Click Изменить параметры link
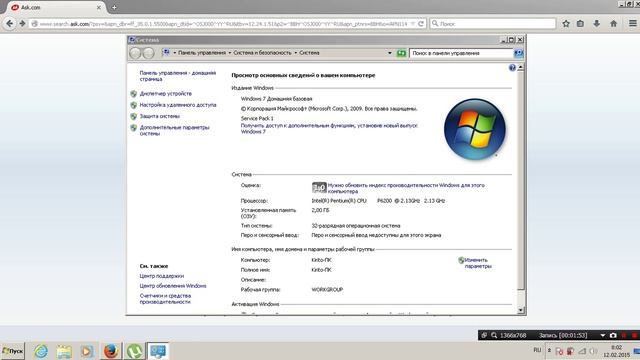 (478, 263)
